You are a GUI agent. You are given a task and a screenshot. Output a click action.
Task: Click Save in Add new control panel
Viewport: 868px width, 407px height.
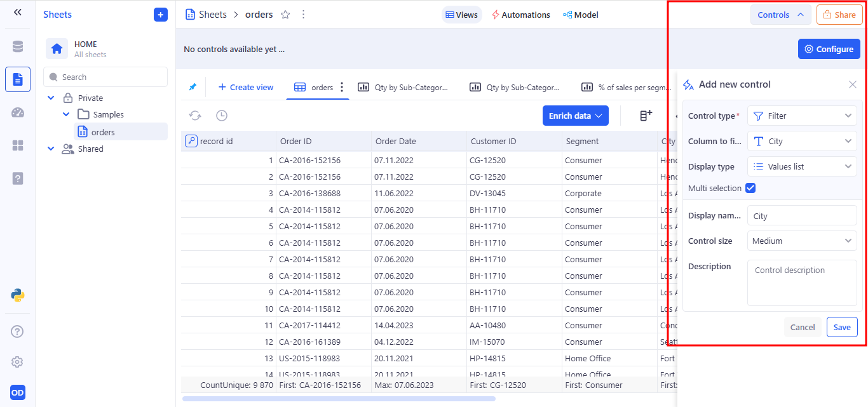842,327
